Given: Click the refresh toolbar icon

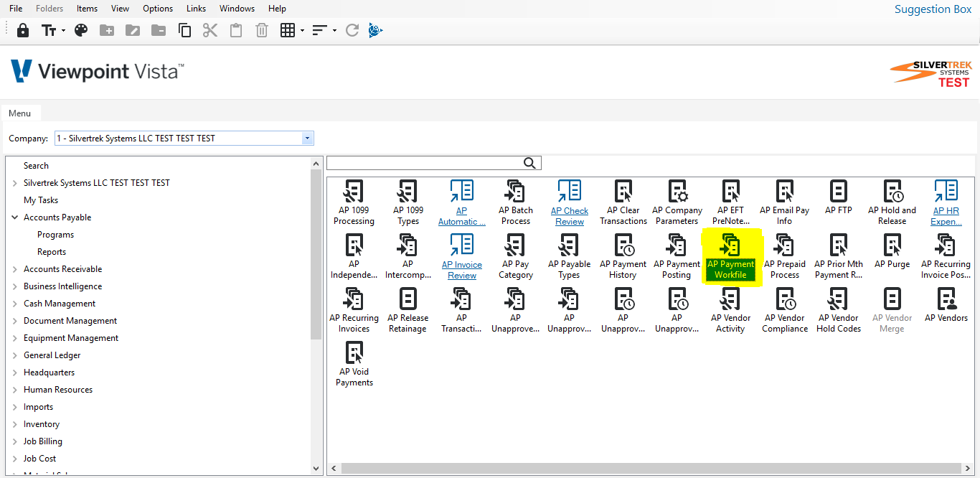Looking at the screenshot, I should pyautogui.click(x=352, y=30).
